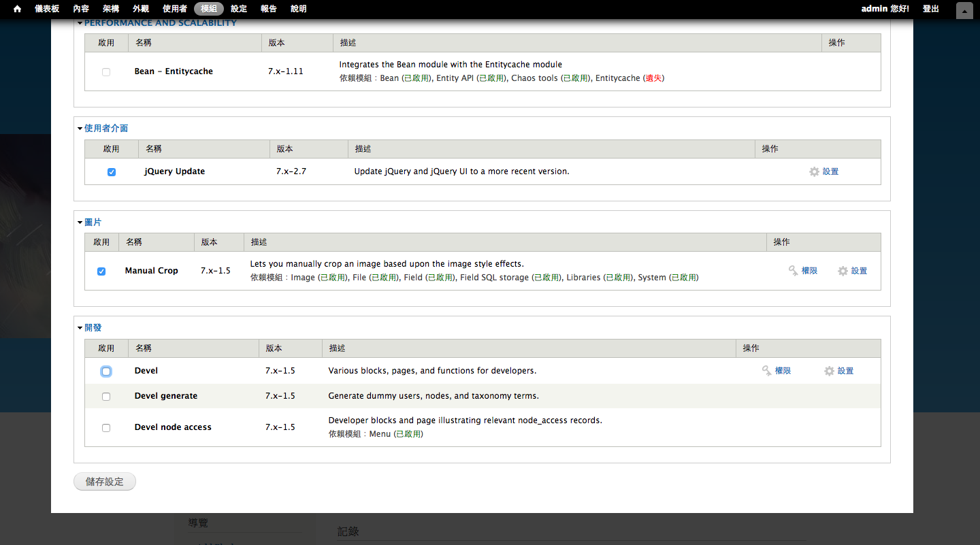Click the 記錄 heading behind overlay
The height and width of the screenshot is (545, 980).
tap(348, 531)
